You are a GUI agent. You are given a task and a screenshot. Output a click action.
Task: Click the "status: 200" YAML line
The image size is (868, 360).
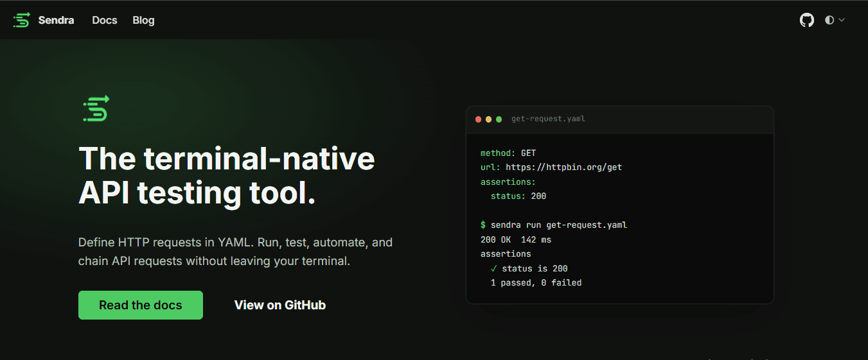tap(518, 196)
